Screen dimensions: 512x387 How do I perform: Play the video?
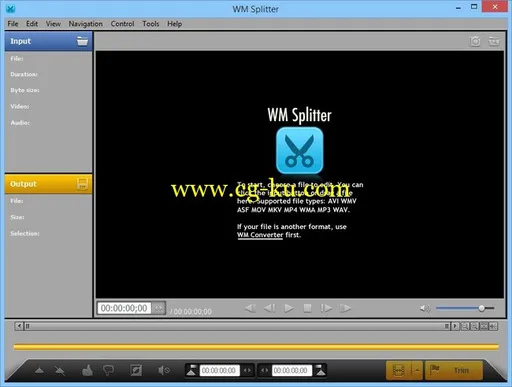click(289, 308)
